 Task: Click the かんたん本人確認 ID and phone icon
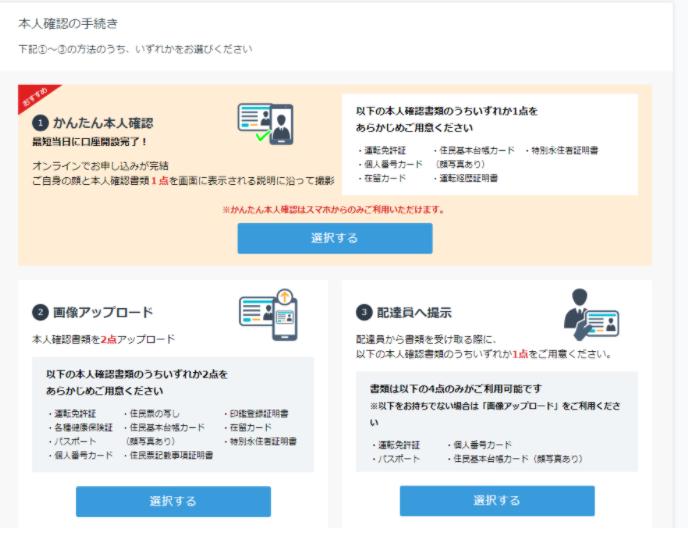point(266,124)
